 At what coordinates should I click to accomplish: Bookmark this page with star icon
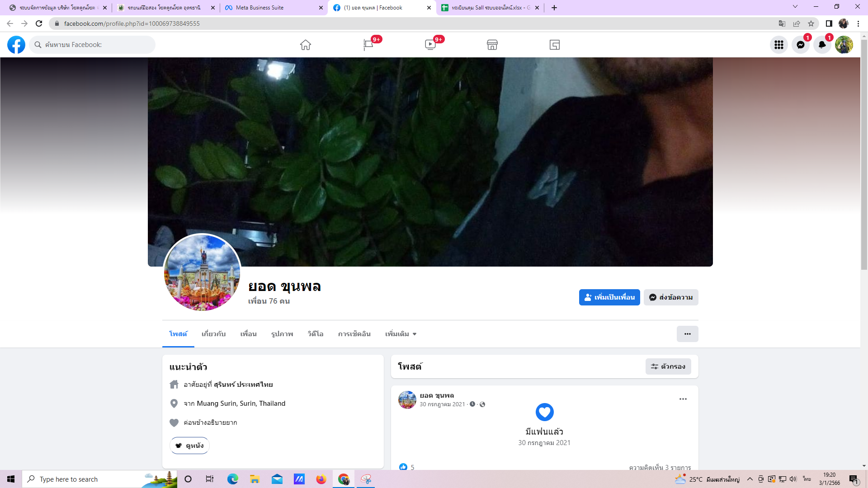coord(811,23)
